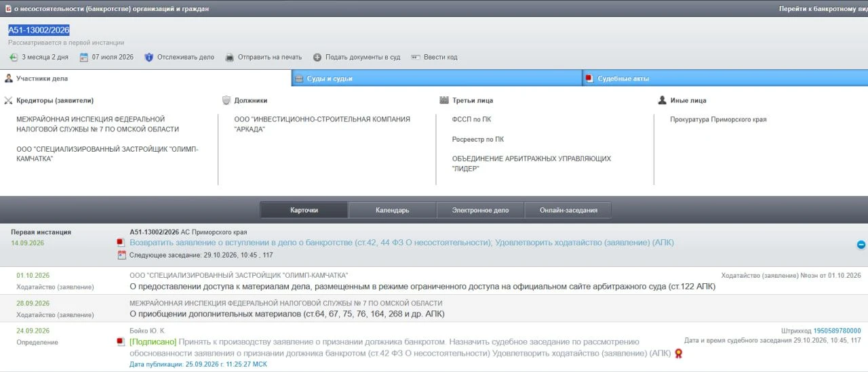Click Прокуратура Приморского края
Viewport: 868px width, 372px height.
point(718,119)
